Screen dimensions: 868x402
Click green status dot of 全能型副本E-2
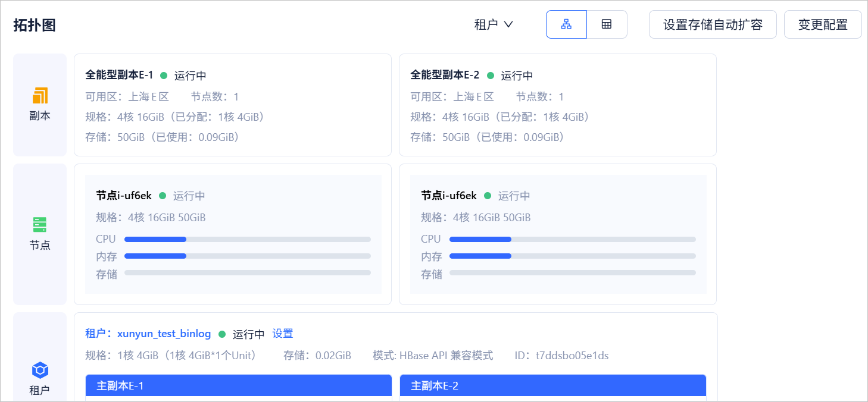(491, 76)
